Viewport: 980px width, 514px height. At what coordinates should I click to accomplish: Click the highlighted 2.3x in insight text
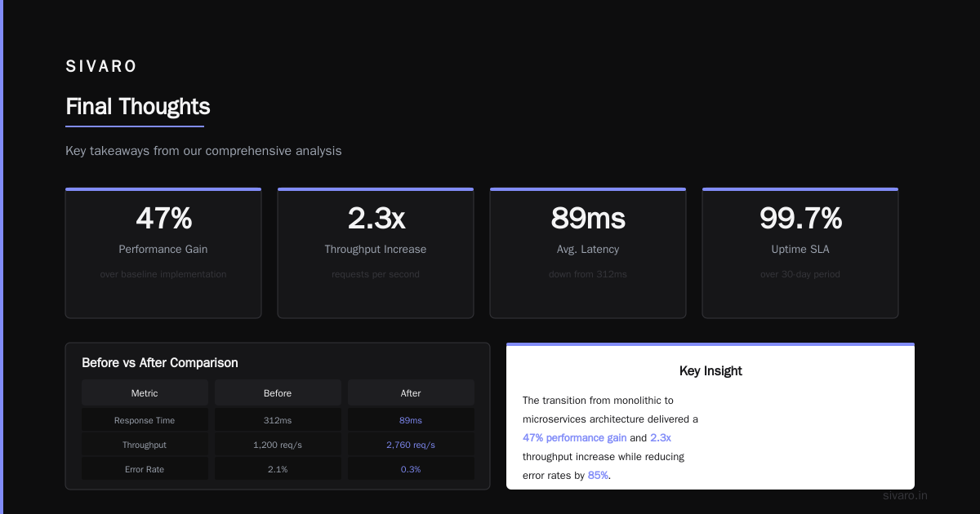[x=661, y=438]
